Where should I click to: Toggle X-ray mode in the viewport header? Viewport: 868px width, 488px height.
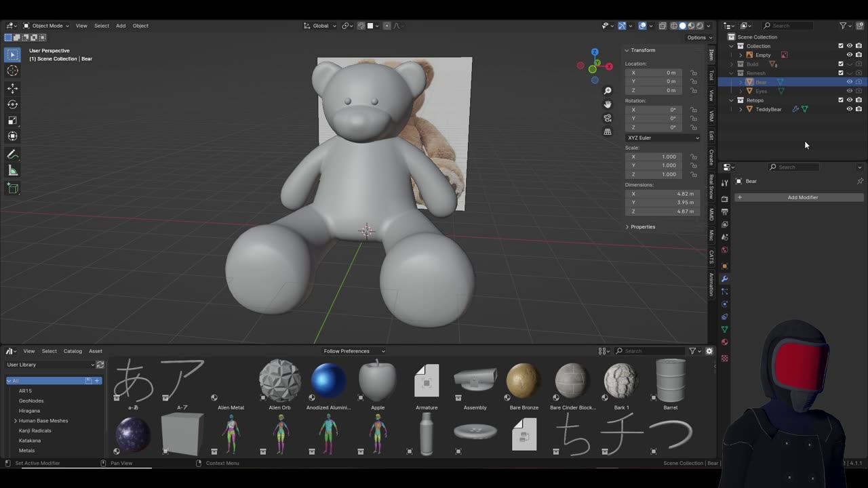pyautogui.click(x=663, y=26)
